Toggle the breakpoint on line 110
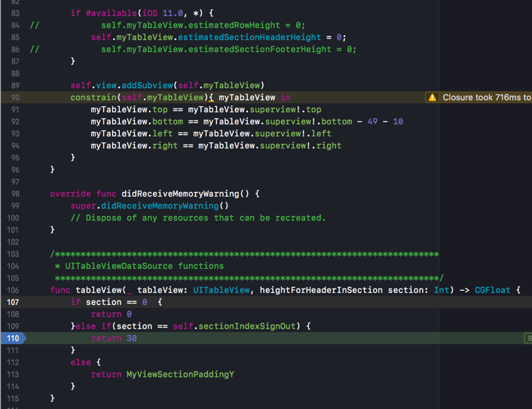Screen dimensions: 532x409 pos(13,338)
